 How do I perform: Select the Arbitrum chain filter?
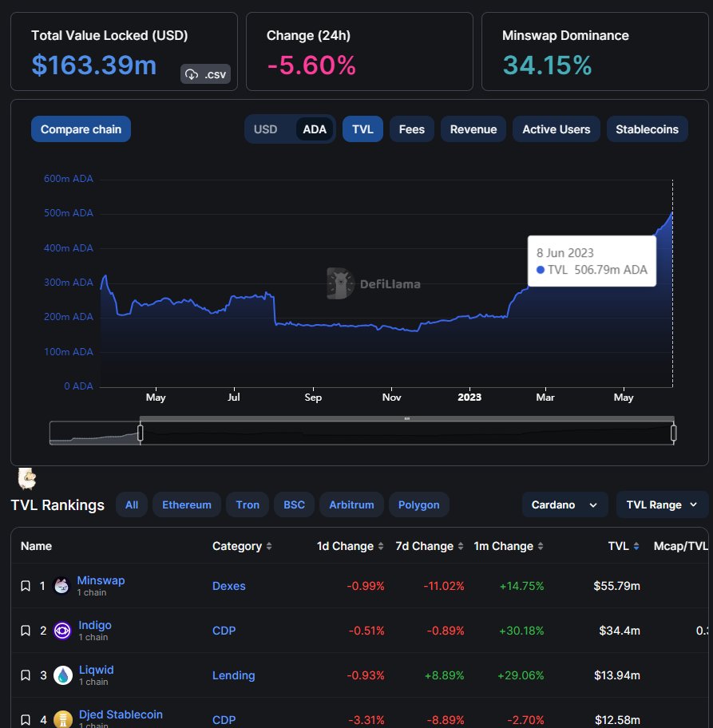click(351, 504)
